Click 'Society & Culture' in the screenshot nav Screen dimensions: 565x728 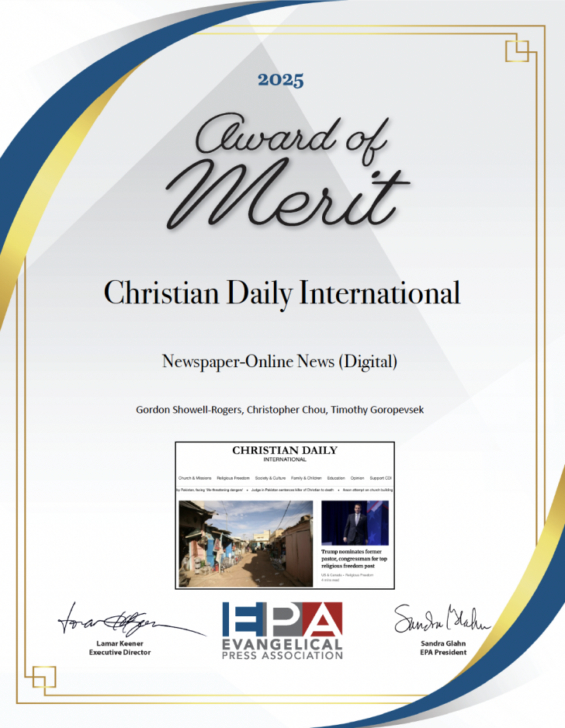[x=270, y=478]
